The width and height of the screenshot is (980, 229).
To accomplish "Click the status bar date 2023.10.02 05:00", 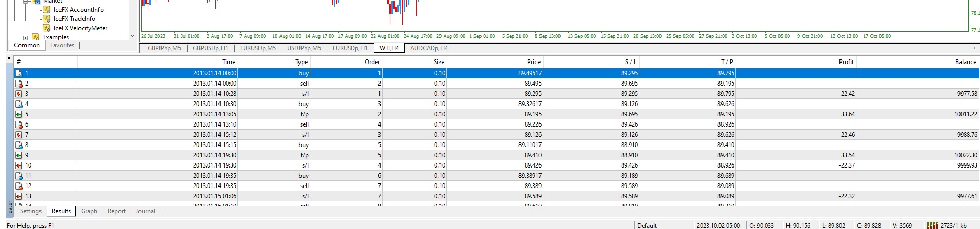I will tap(718, 225).
